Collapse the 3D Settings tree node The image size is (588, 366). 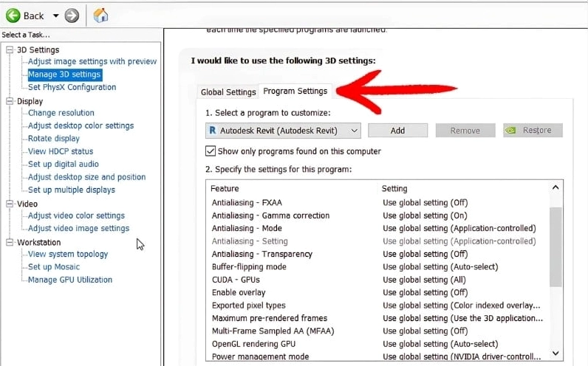(10, 49)
